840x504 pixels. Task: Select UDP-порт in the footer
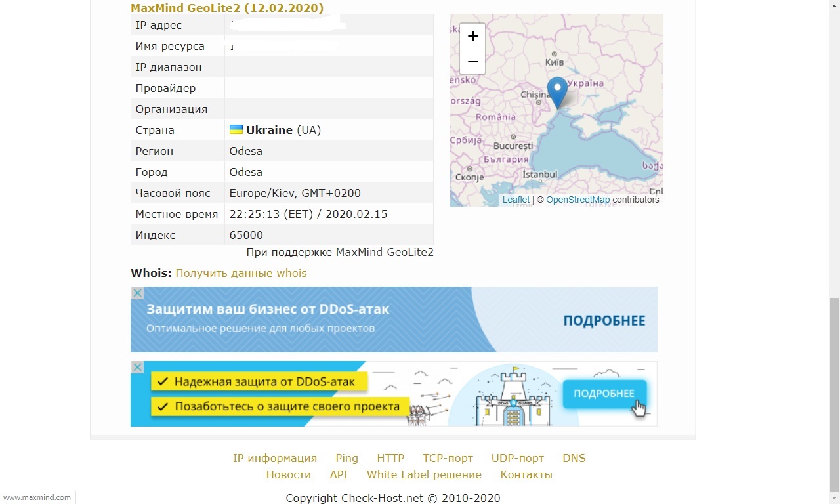518,458
